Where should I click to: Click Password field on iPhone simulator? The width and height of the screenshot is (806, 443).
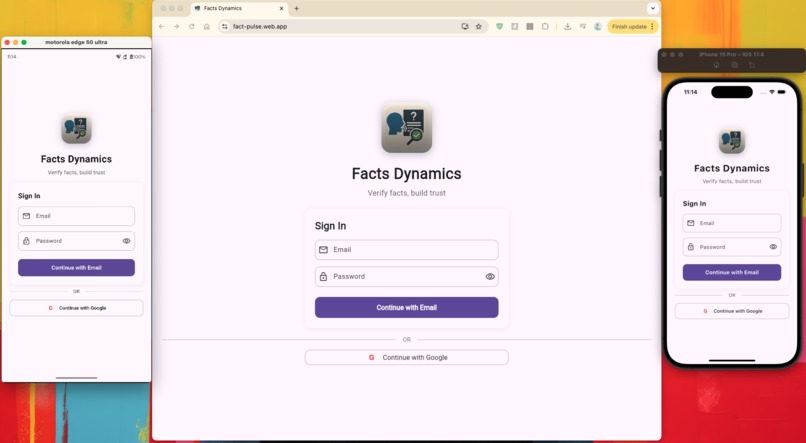click(732, 247)
